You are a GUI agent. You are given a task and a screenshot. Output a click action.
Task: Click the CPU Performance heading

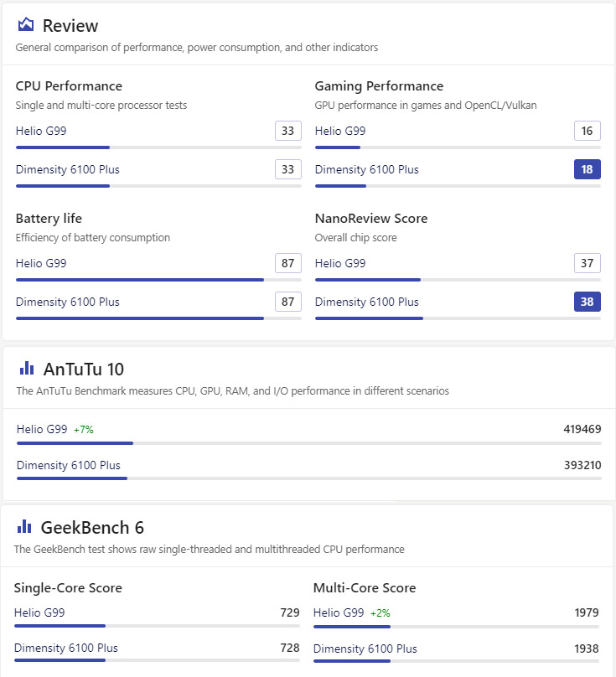pos(69,86)
